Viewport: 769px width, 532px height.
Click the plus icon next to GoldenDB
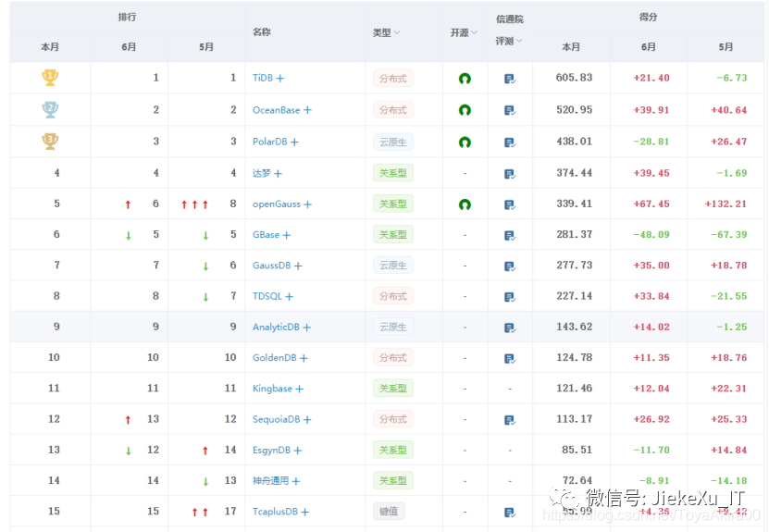(304, 358)
